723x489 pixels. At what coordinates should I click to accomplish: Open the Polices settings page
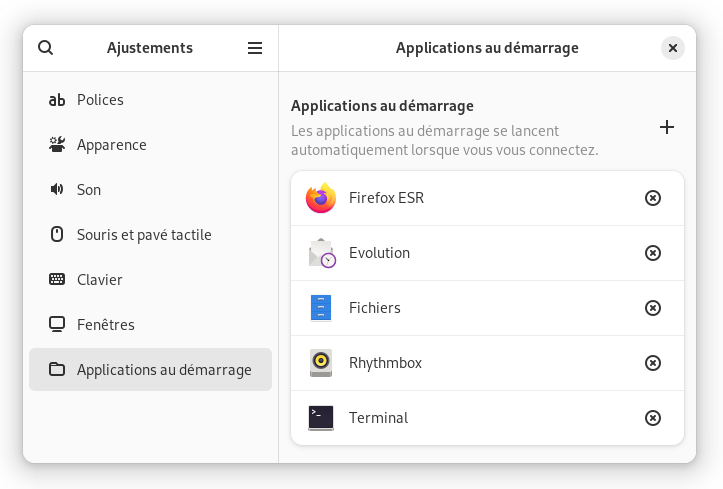pos(150,100)
